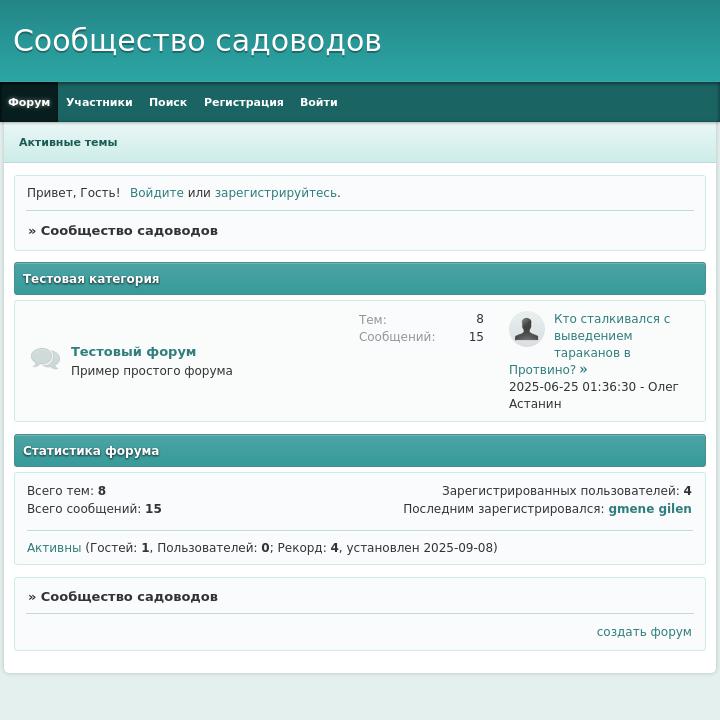View the gmene gilen user profile
The width and height of the screenshot is (720, 720).
(x=649, y=509)
